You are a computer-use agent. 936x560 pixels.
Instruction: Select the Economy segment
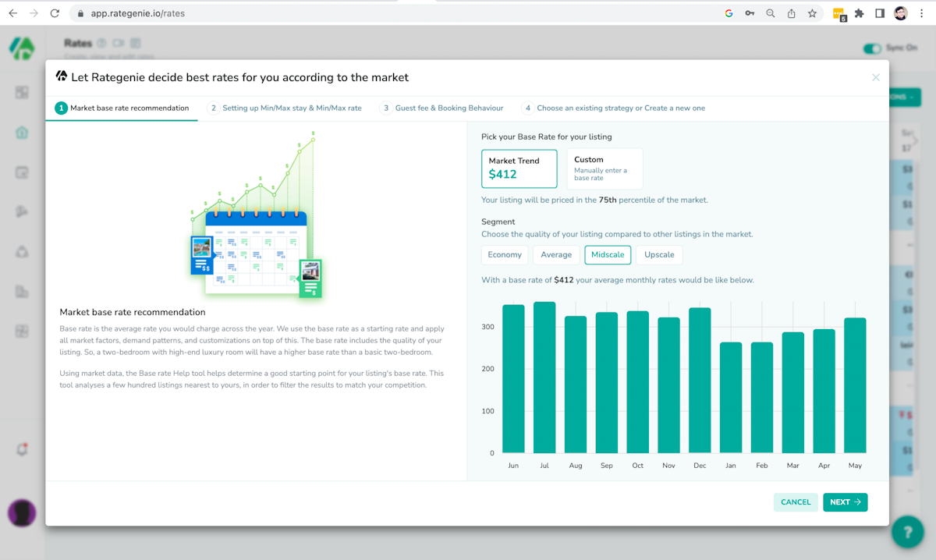pyautogui.click(x=505, y=255)
